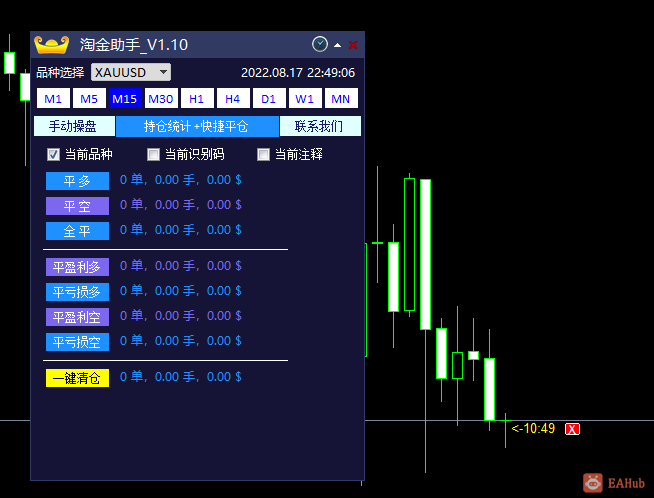Click the date-time text 2022.08.17 22:49:06
The width and height of the screenshot is (654, 498).
pos(298,73)
